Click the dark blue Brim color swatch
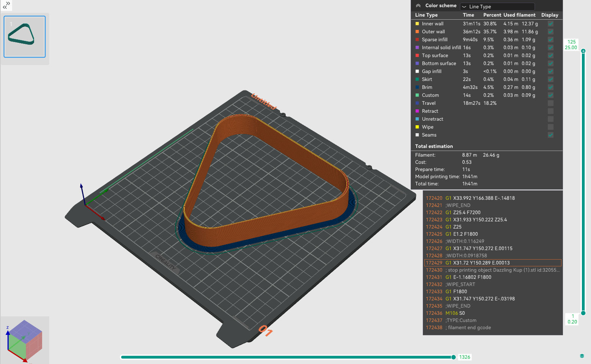 417,87
